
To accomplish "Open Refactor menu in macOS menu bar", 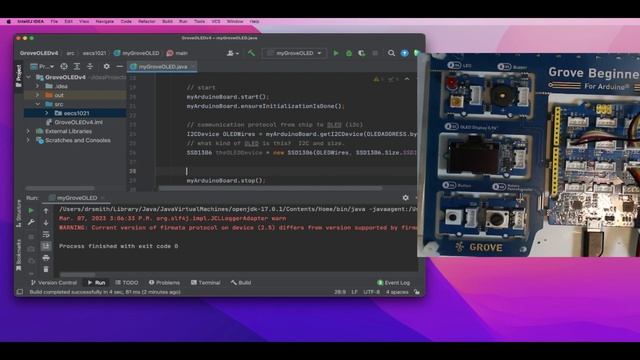I will [147, 21].
